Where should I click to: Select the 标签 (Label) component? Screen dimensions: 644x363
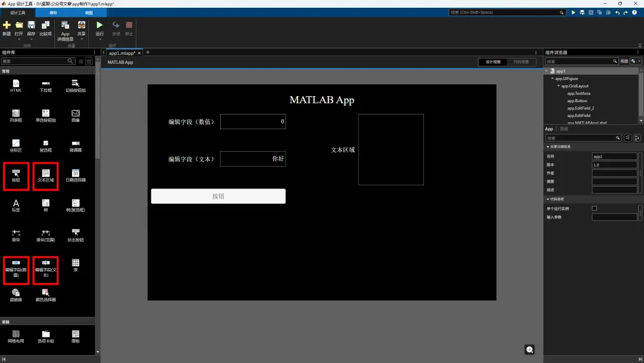tap(16, 205)
